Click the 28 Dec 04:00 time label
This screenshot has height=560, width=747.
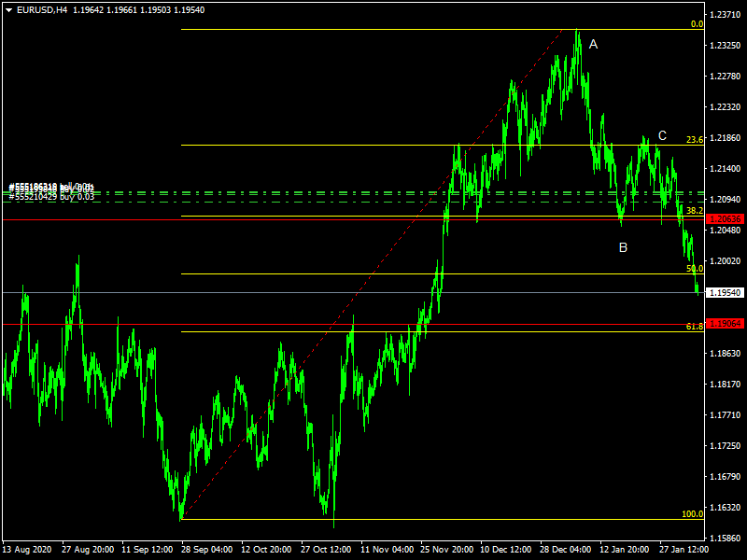coord(566,550)
